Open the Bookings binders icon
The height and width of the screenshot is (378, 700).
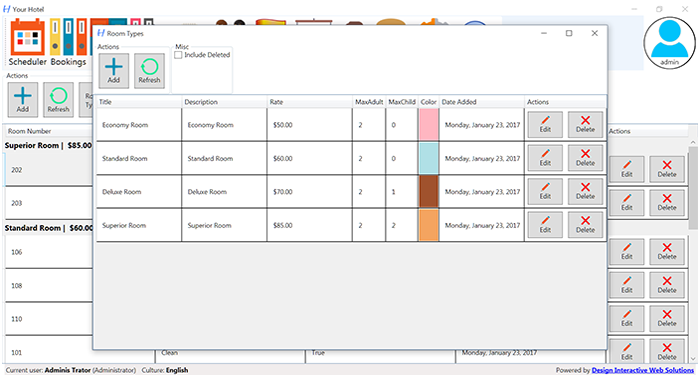[68, 42]
